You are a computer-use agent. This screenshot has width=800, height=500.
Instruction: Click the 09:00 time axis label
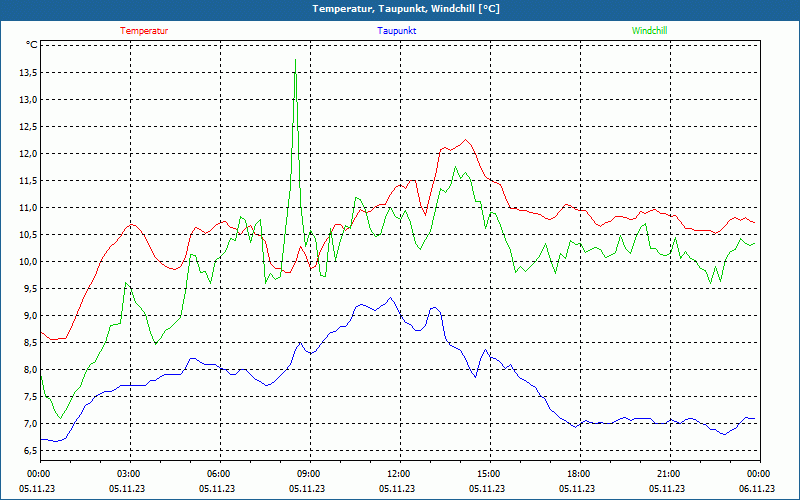pyautogui.click(x=310, y=474)
